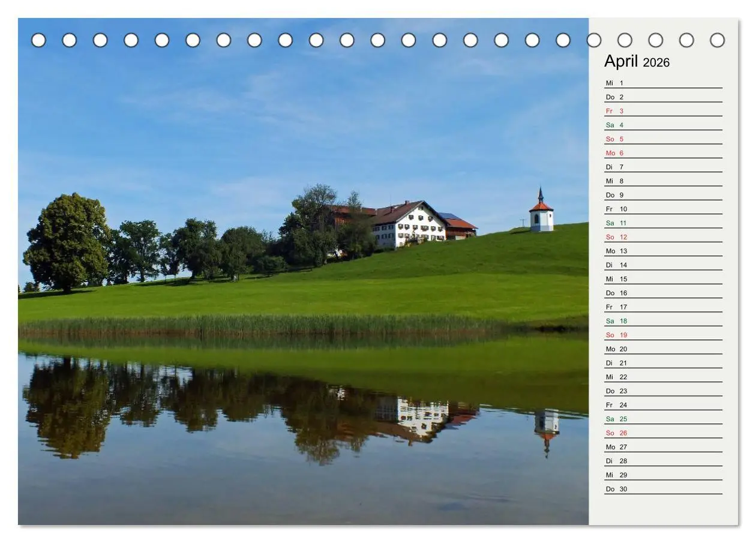The image size is (756, 543).
Task: Click the 'Mi 8' date row
Action: (663, 181)
